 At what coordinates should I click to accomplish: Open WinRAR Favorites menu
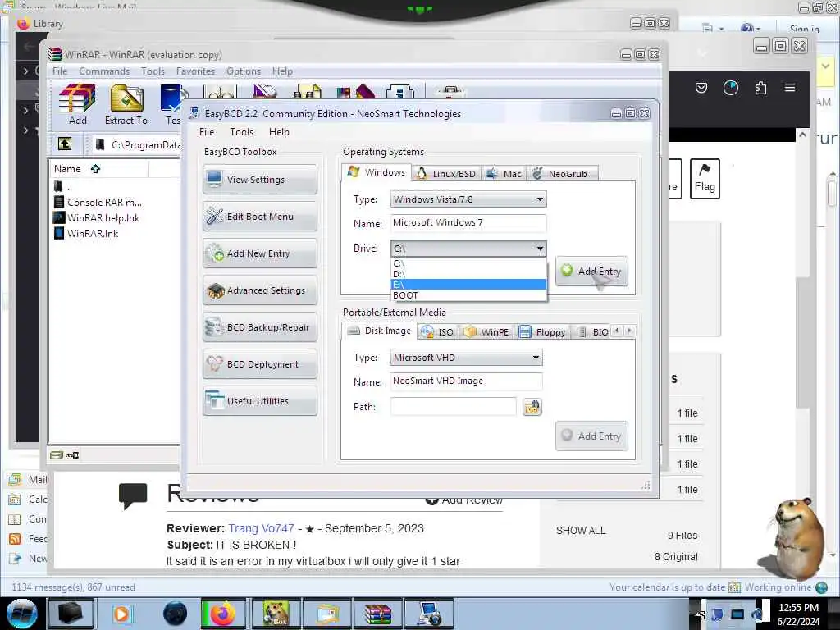195,71
